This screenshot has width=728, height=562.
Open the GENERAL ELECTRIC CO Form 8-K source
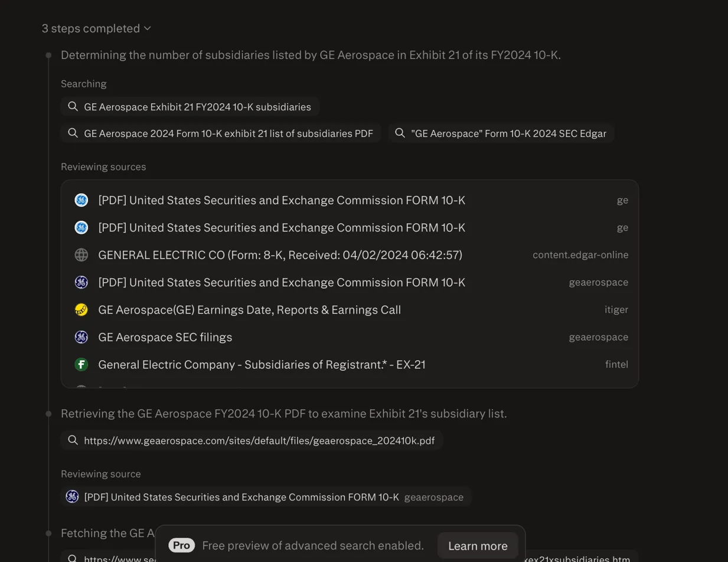click(280, 255)
